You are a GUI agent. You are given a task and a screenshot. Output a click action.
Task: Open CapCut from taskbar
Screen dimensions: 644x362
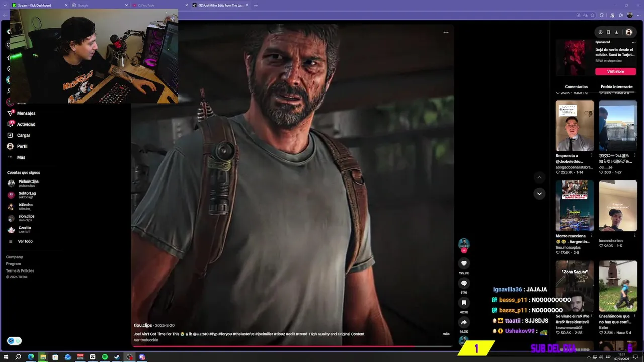click(93, 357)
